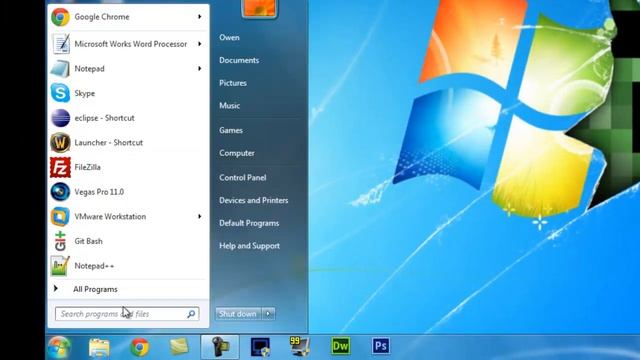Open Documents from the Start menu

pyautogui.click(x=239, y=60)
